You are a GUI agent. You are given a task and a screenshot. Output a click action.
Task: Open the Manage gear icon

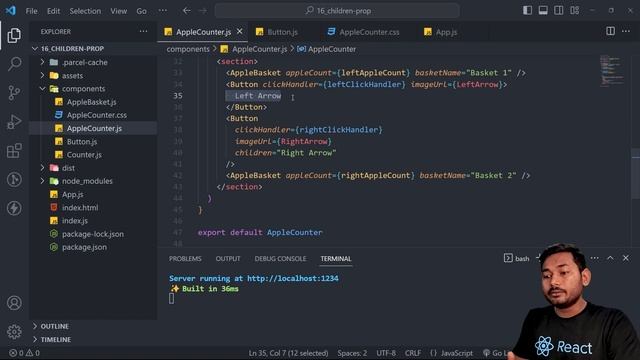(x=14, y=331)
